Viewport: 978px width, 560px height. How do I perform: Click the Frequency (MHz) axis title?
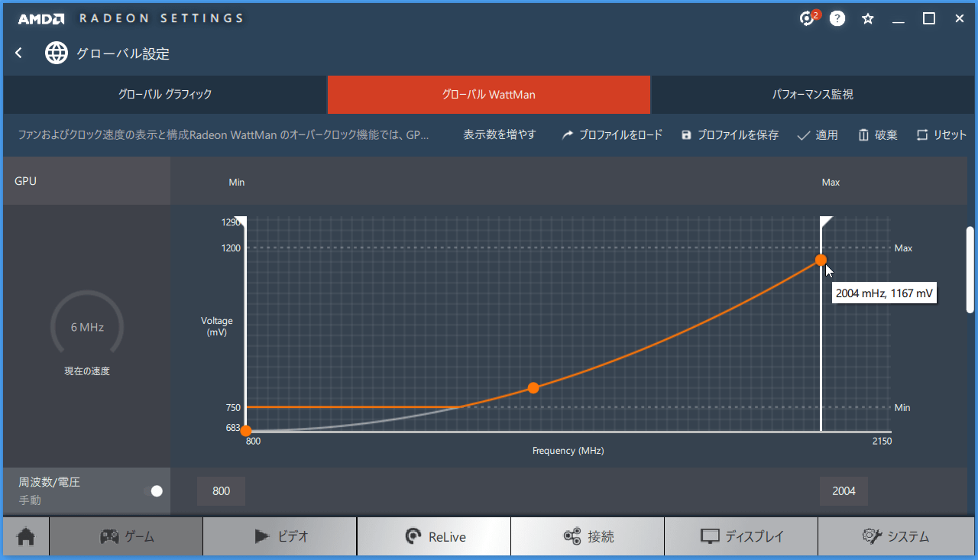(568, 451)
